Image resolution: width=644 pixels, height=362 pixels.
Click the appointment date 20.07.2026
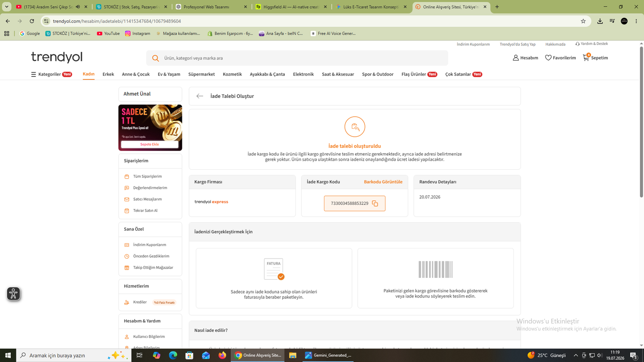point(430,197)
